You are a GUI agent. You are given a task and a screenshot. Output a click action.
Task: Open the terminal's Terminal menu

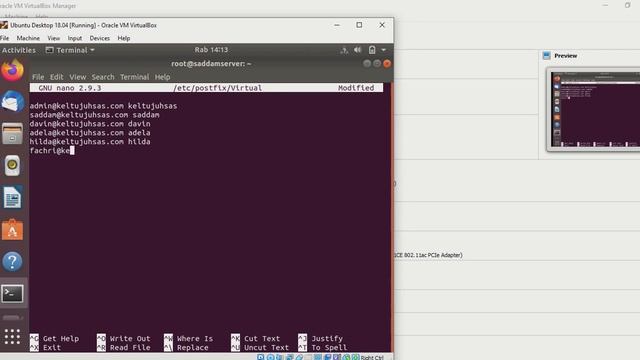coord(134,77)
